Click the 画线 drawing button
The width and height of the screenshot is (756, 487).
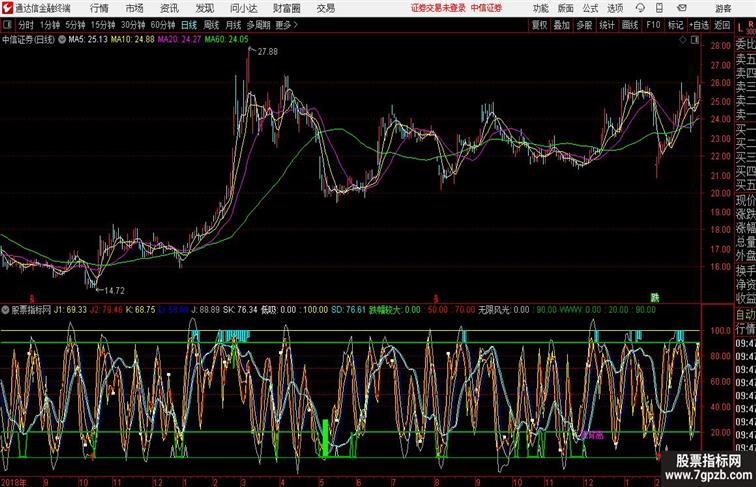630,25
